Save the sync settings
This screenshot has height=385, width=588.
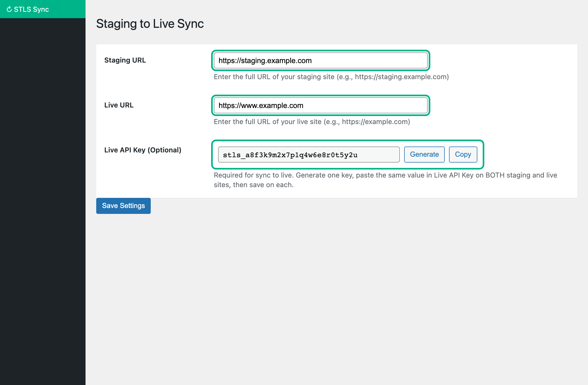click(123, 206)
